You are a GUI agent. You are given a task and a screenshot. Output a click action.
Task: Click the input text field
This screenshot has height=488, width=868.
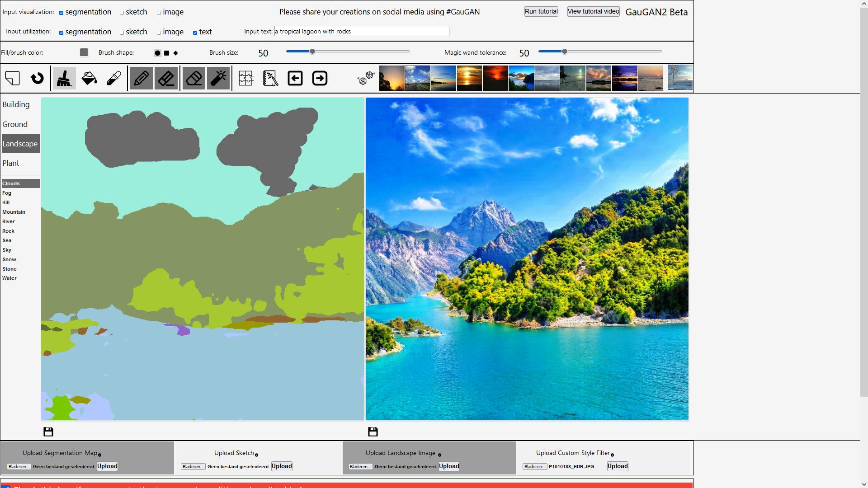point(362,31)
